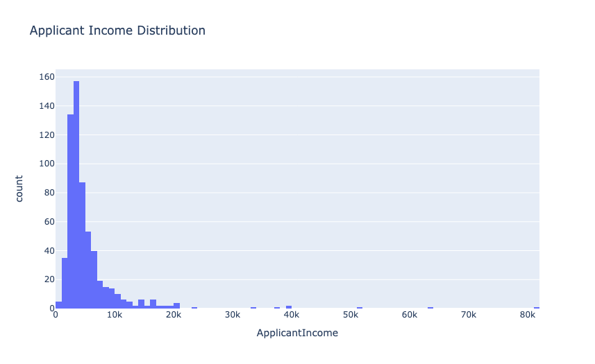Click the 50k x-axis tick label

350,315
